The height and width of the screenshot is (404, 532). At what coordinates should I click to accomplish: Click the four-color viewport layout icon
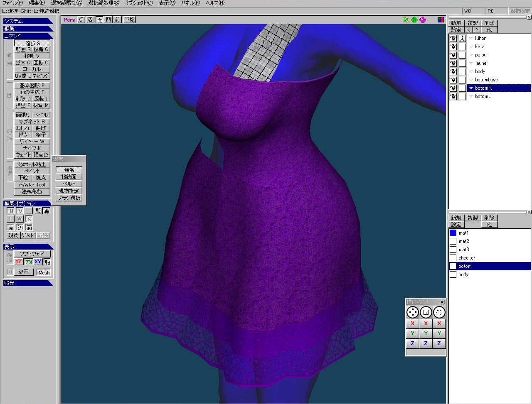point(441,20)
